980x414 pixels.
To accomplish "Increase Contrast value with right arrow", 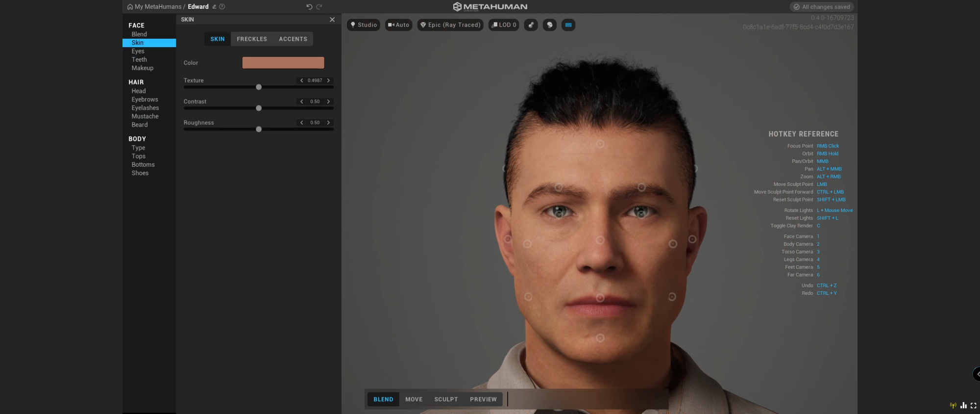I will 328,102.
